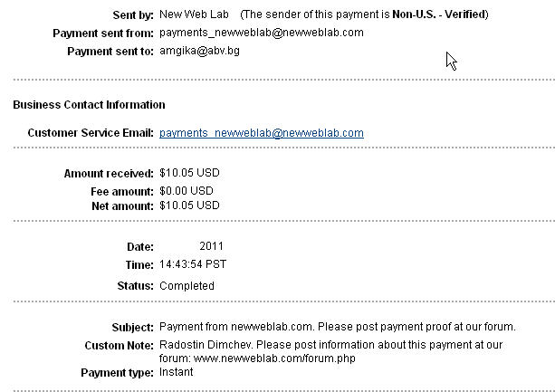This screenshot has width=555, height=392.
Task: Click the Custom Note label
Action: (123, 345)
